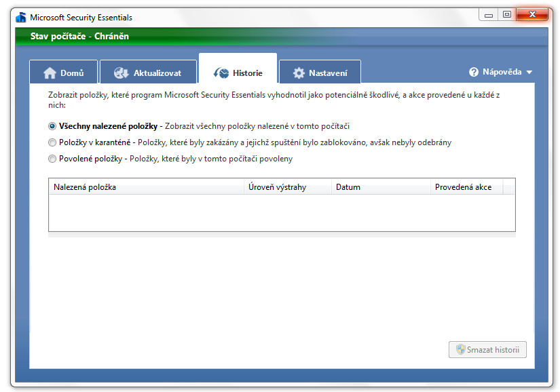Close the Microsoft Security Essentials window
Screen dimensions: 560x392
[532, 15]
